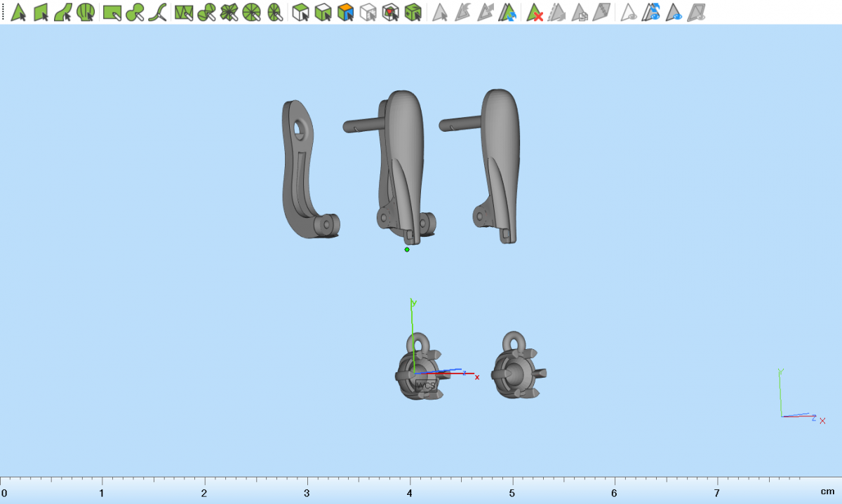Click the cube with red marker icon
Viewport: 842px width, 504px height.
point(391,12)
